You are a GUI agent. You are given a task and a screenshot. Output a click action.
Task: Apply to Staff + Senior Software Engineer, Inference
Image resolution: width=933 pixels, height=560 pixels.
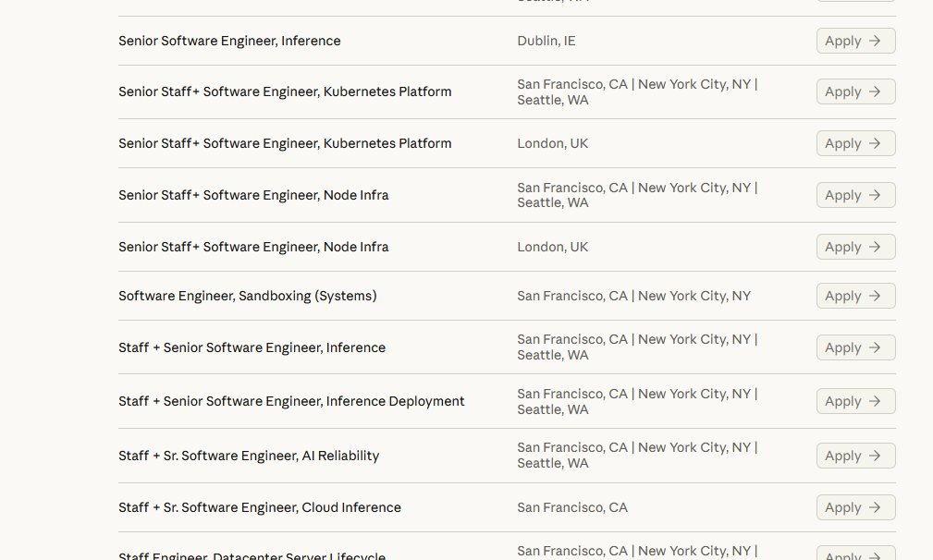click(855, 347)
